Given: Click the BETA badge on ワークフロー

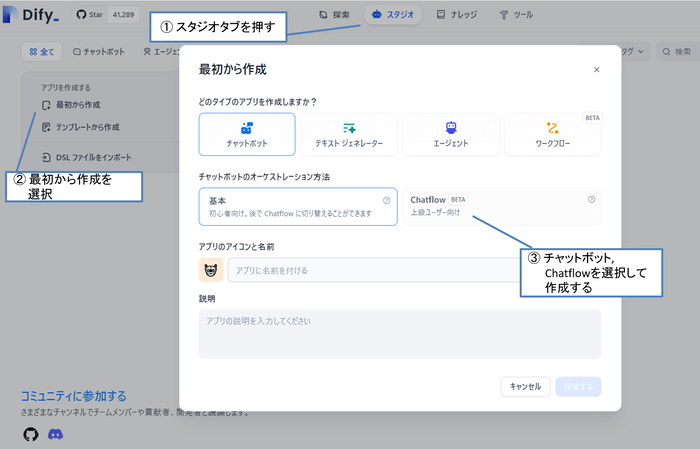Looking at the screenshot, I should coord(592,118).
